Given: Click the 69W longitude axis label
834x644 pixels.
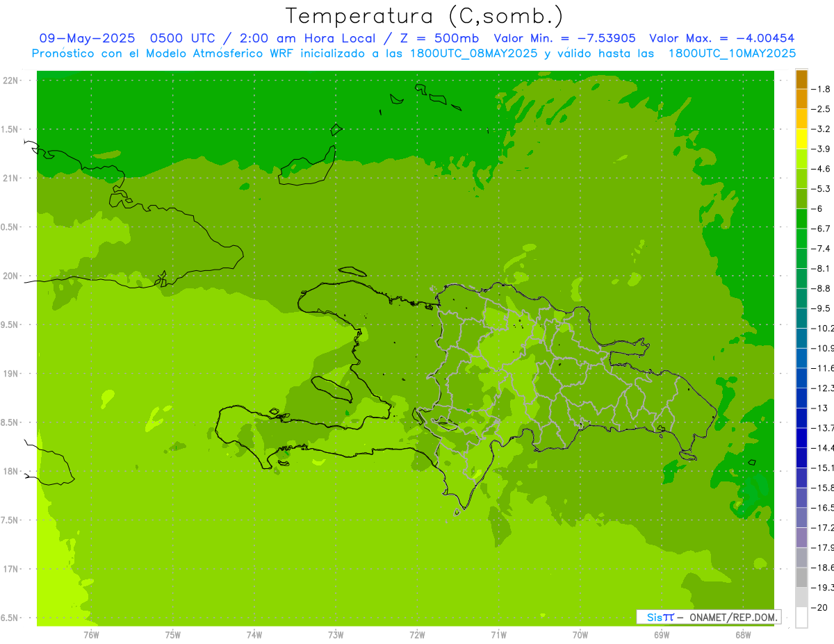Looking at the screenshot, I should point(662,634).
